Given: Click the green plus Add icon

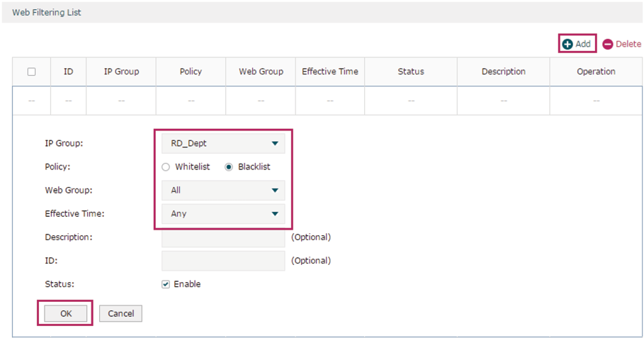Looking at the screenshot, I should (x=567, y=44).
